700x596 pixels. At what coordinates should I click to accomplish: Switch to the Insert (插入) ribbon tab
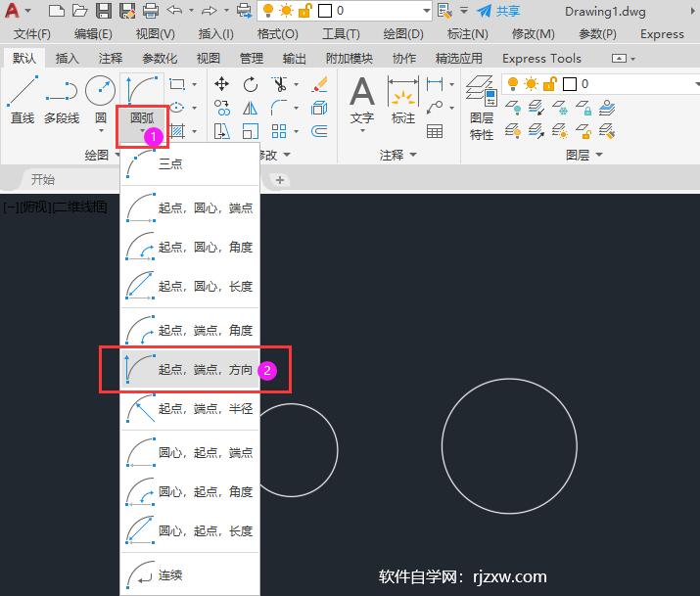(x=67, y=58)
